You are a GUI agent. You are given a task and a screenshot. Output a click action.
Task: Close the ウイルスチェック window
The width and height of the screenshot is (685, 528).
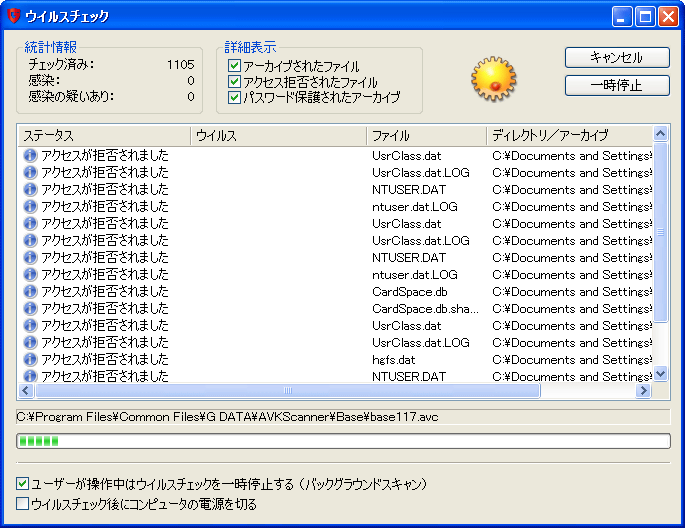tap(668, 17)
